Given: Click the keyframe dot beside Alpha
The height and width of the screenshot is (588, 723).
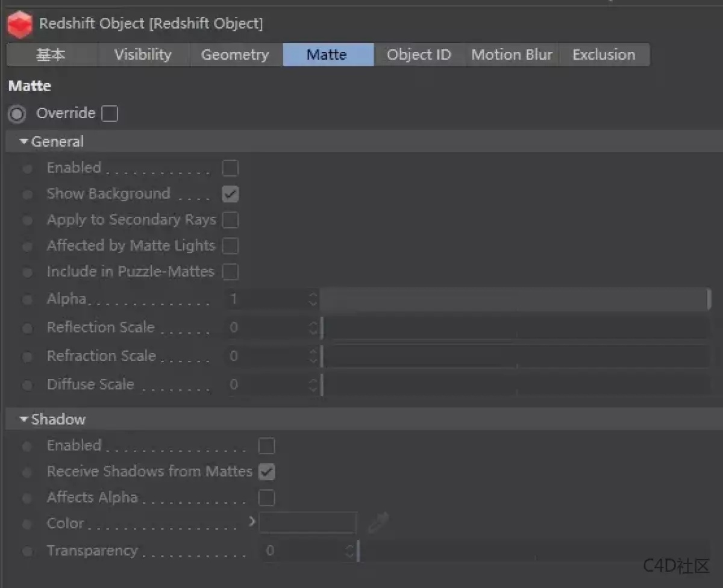Looking at the screenshot, I should [x=27, y=299].
